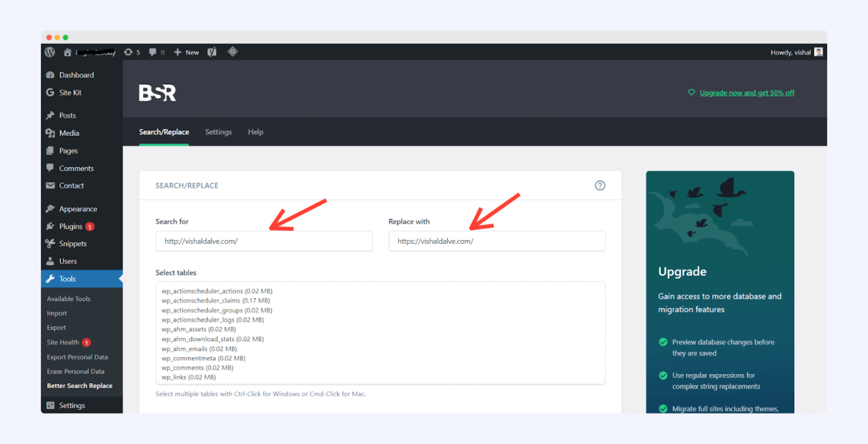The width and height of the screenshot is (868, 444).
Task: Select table wp_ahm_emails
Action: tap(199, 349)
